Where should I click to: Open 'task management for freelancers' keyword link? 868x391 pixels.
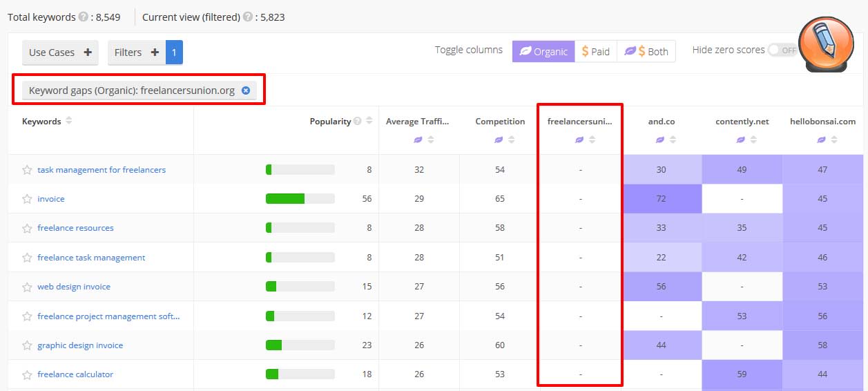coord(102,170)
